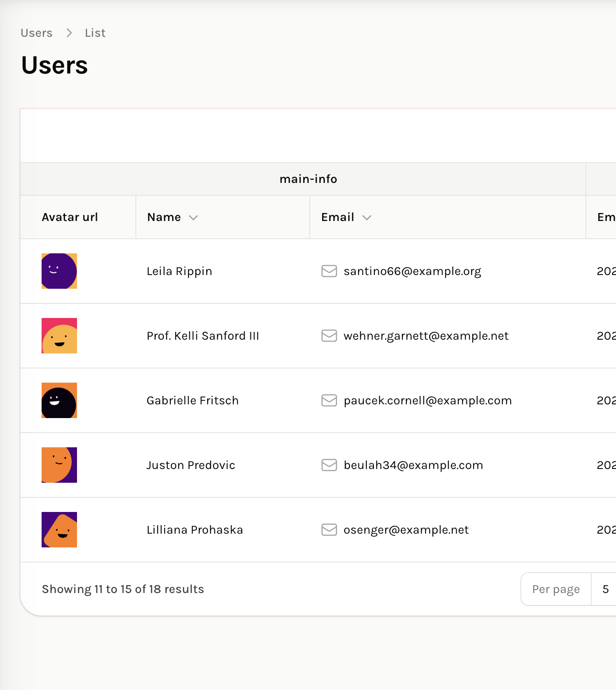The width and height of the screenshot is (616, 690).
Task: Click Lilliana Prohaska's avatar image
Action: click(x=59, y=530)
